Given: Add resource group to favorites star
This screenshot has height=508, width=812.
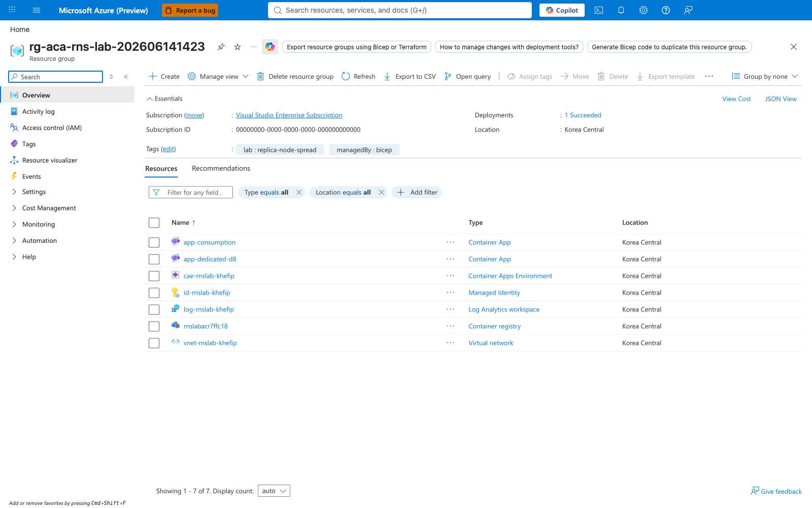Looking at the screenshot, I should [x=237, y=47].
